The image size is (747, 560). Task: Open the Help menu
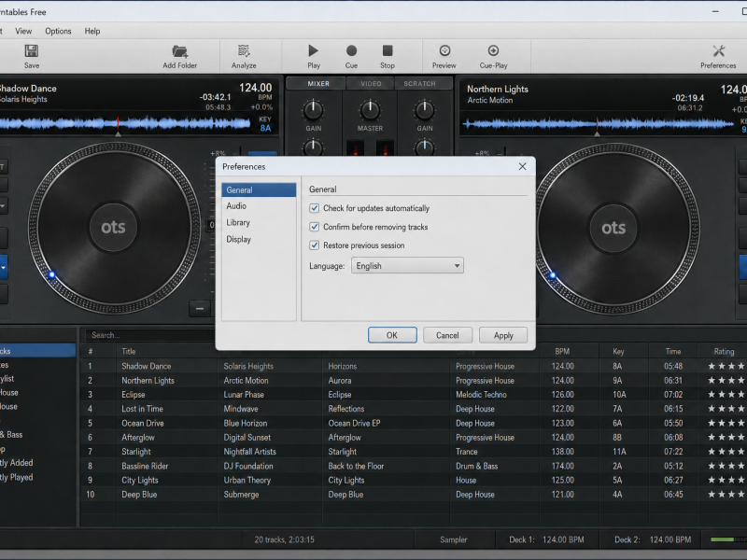92,31
